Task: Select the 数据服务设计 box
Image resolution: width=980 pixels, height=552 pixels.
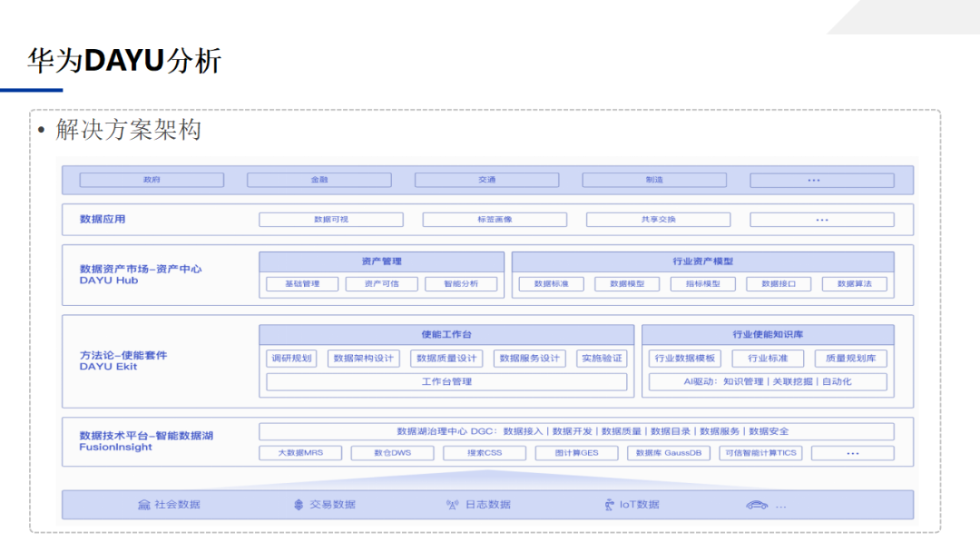Action: click(530, 359)
